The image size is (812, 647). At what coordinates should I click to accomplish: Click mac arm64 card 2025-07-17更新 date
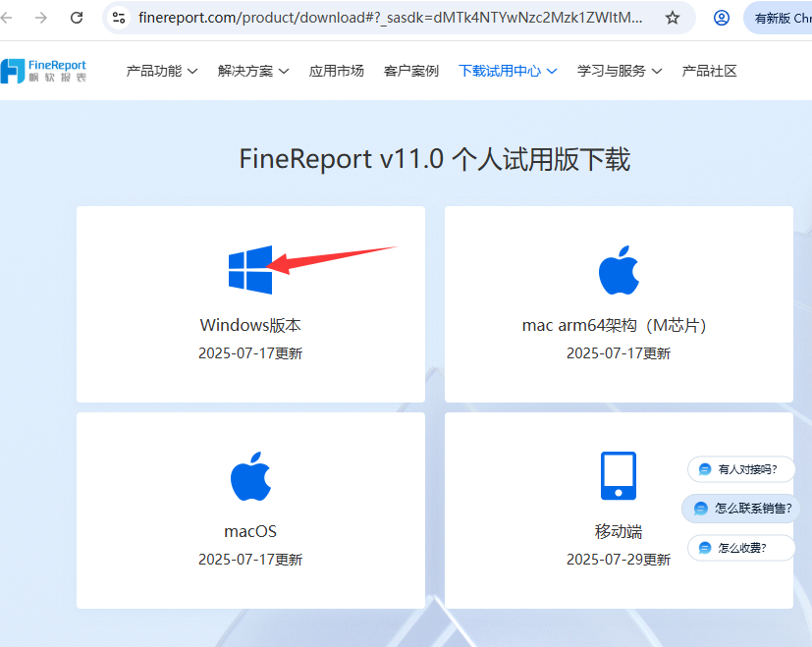click(x=619, y=353)
